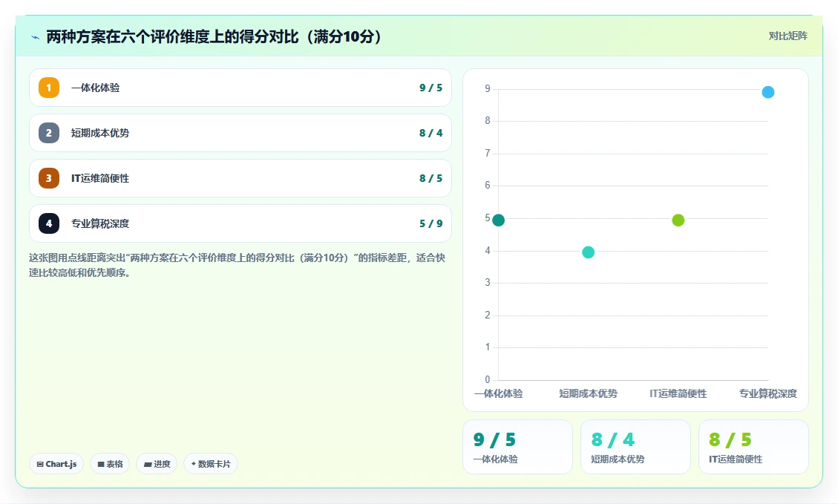This screenshot has width=838, height=504.
Task: Click the 对比矩阵 label in header
Action: [x=788, y=36]
